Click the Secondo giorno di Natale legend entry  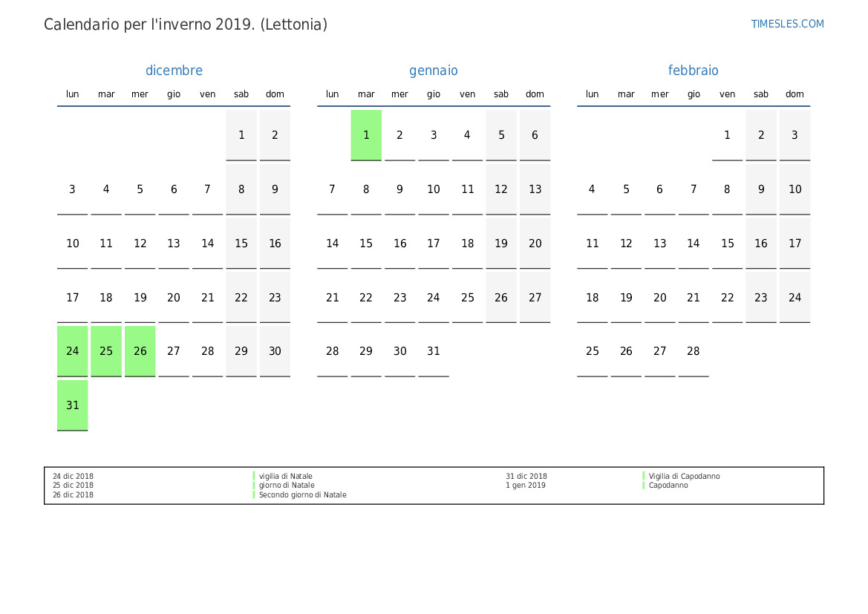[302, 495]
